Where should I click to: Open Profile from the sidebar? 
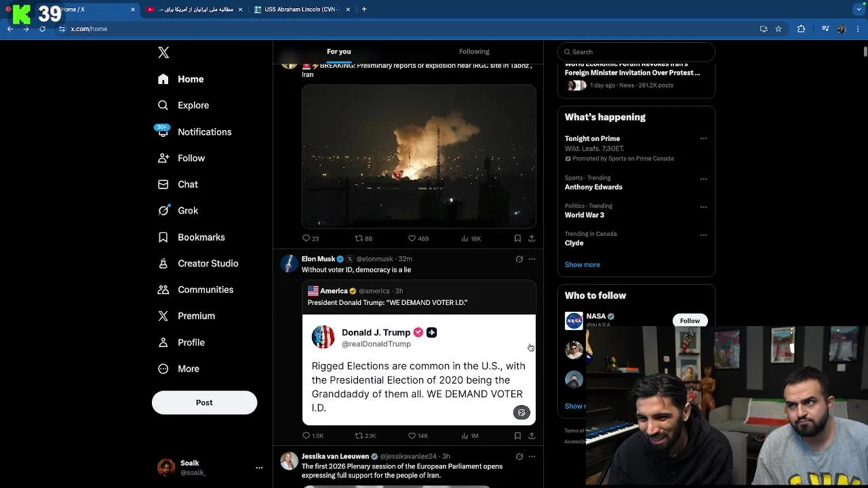point(181,342)
